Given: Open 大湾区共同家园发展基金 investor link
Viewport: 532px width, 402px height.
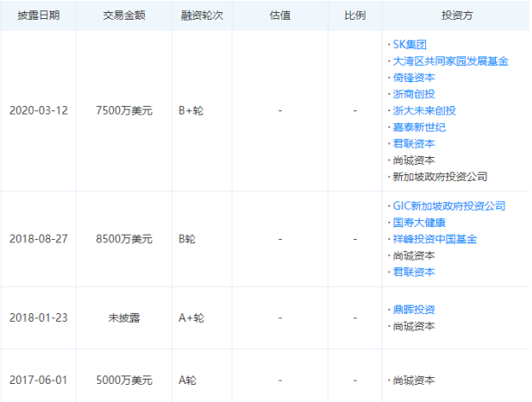Looking at the screenshot, I should (x=451, y=61).
